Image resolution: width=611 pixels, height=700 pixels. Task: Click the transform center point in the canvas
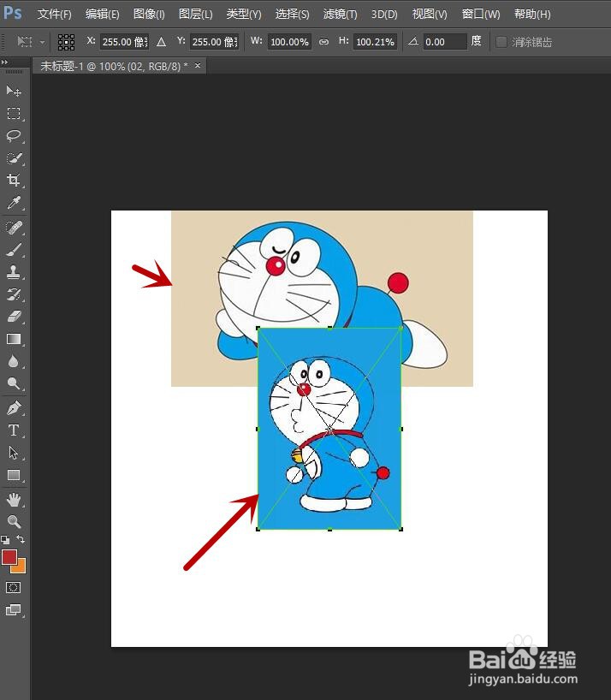click(329, 429)
